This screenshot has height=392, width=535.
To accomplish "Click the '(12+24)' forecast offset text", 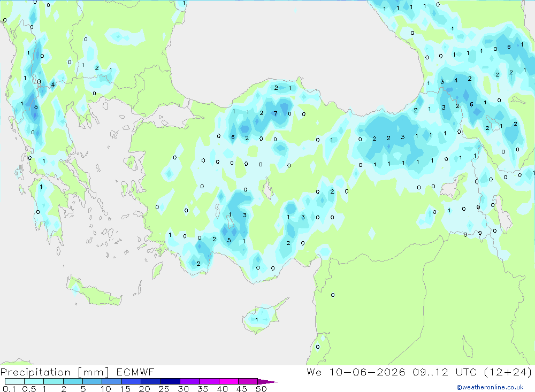I will pos(508,372).
